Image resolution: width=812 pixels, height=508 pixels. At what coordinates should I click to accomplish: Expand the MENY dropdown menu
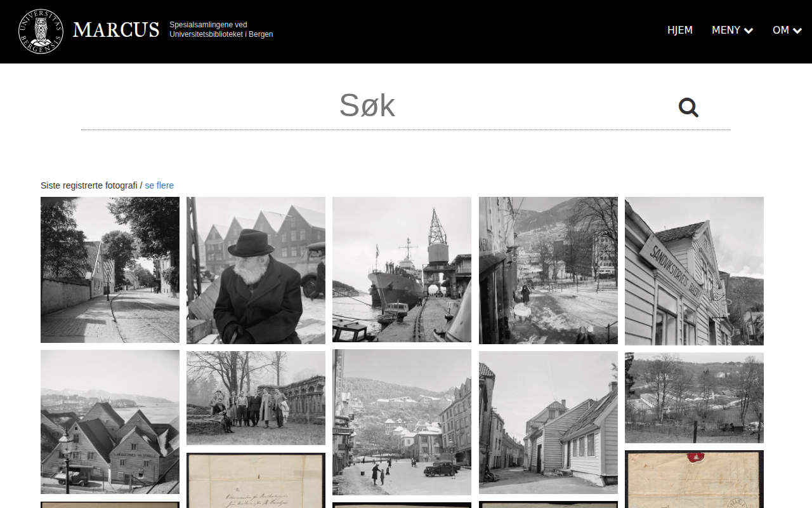click(732, 30)
